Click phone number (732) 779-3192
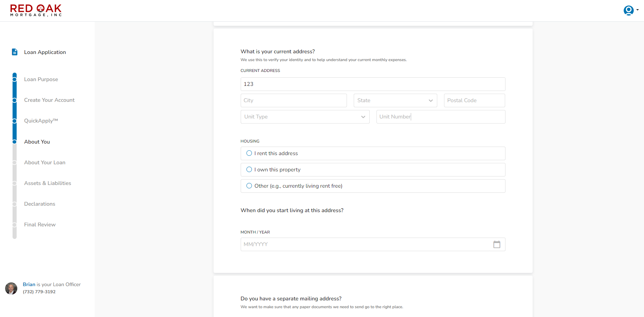 point(39,292)
